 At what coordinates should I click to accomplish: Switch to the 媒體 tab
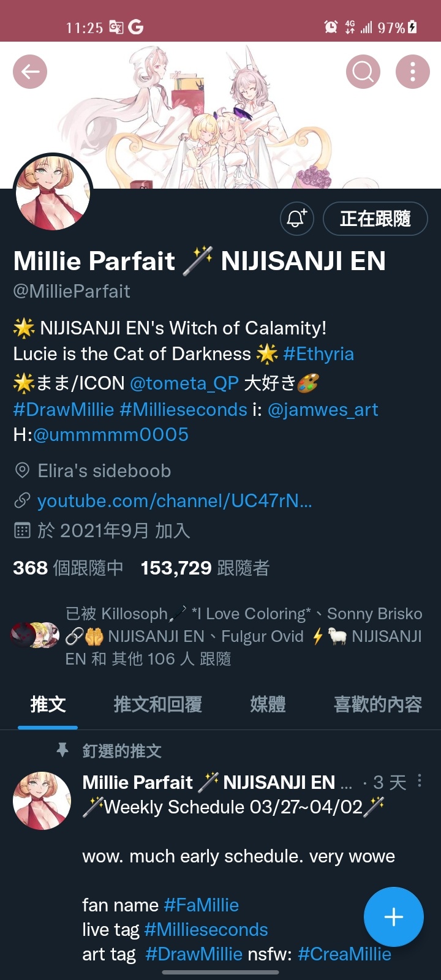pyautogui.click(x=268, y=704)
